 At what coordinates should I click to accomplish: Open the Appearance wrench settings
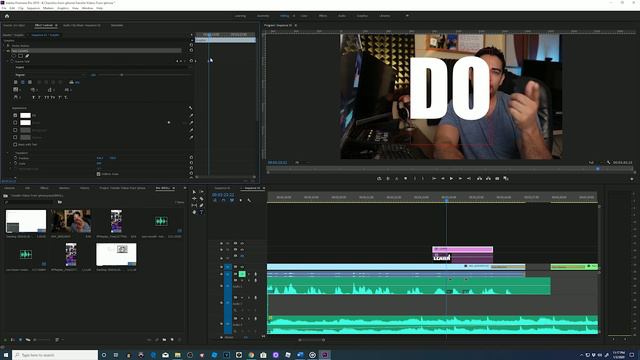tap(190, 108)
